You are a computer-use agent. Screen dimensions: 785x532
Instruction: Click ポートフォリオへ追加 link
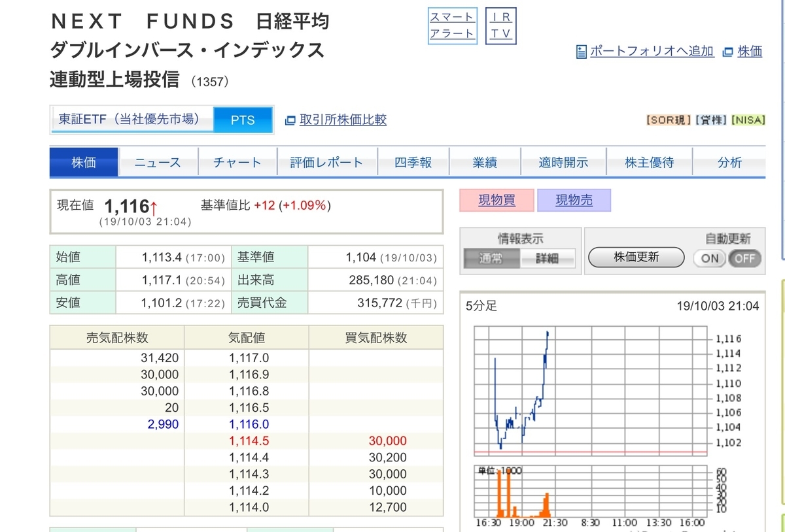(x=652, y=52)
